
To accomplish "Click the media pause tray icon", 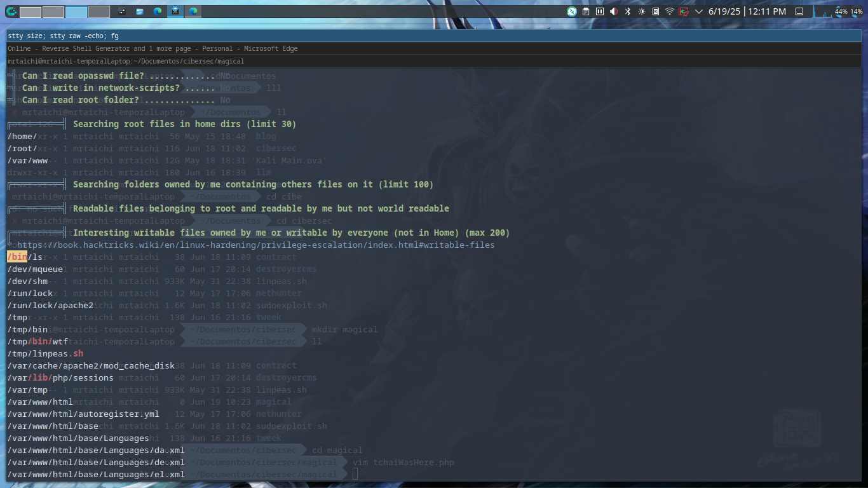I will coord(600,11).
